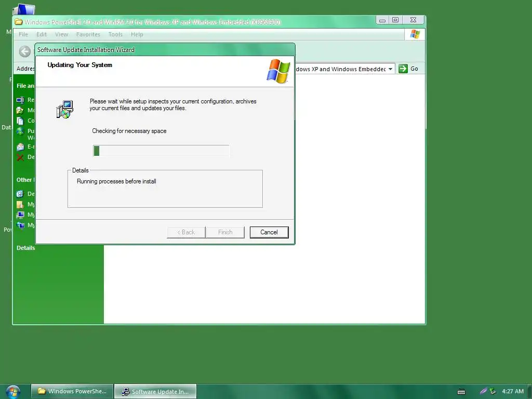Click the on-screen keyboard tray icon
532x399 pixels.
point(461,392)
